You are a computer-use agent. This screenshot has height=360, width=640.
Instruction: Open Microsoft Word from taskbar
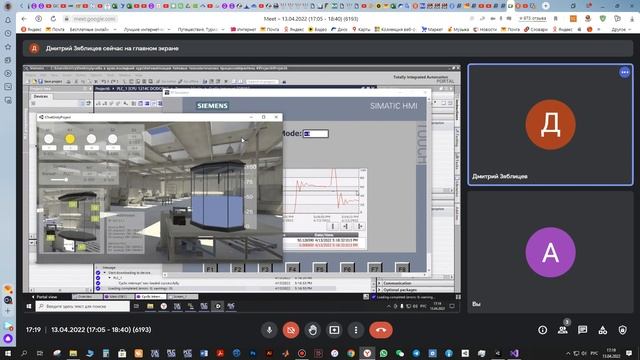coord(204,353)
